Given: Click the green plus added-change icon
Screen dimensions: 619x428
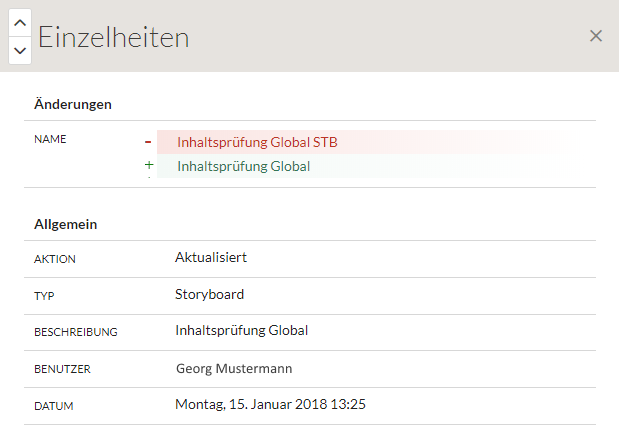Looking at the screenshot, I should tap(149, 166).
